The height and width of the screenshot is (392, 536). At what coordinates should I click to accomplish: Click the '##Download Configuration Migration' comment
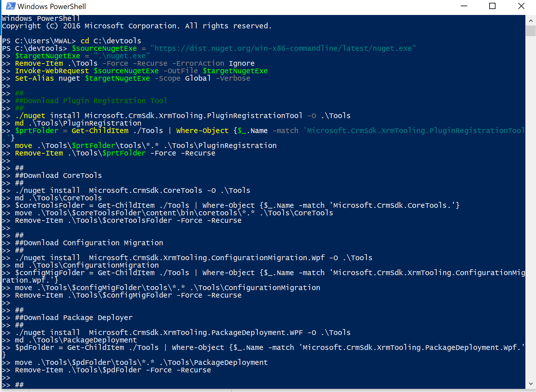pyautogui.click(x=89, y=242)
